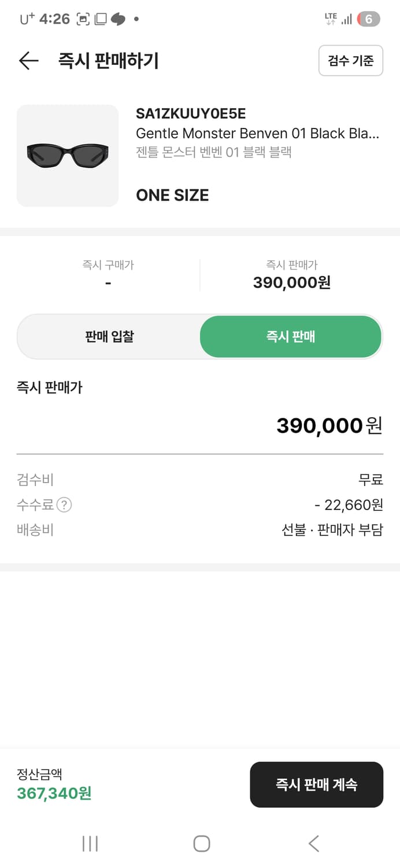Tap the 367,340원 settlement amount
This screenshot has width=400, height=868.
[x=54, y=793]
